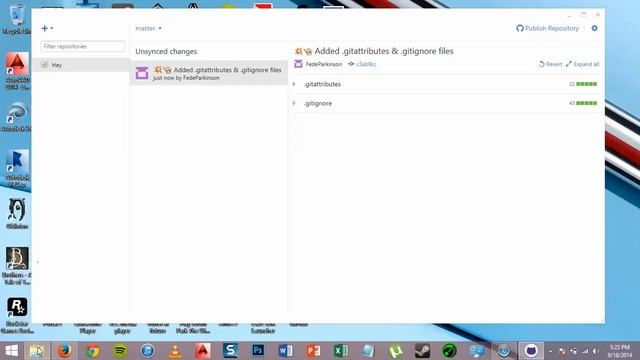Click green change bar for .gitattributes
The image size is (640, 360).
(587, 84)
